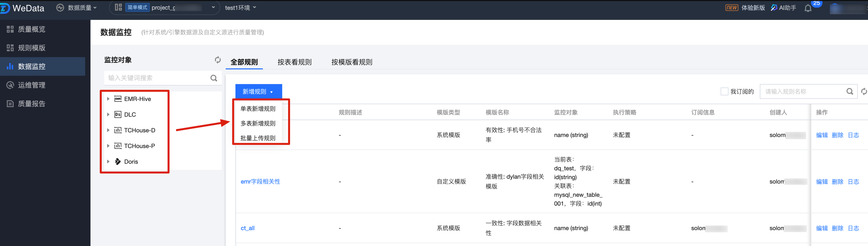Refresh the 监控对象 tree list
The width and height of the screenshot is (868, 246).
[218, 60]
